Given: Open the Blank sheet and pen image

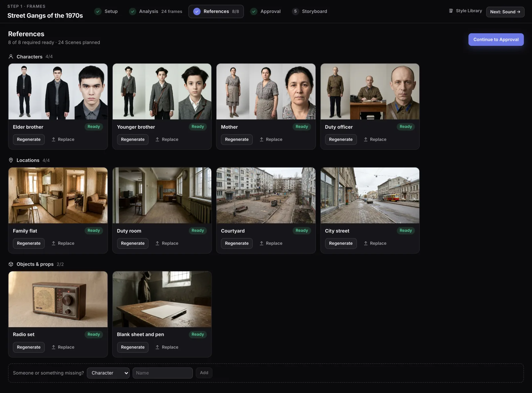Looking at the screenshot, I should [x=162, y=299].
